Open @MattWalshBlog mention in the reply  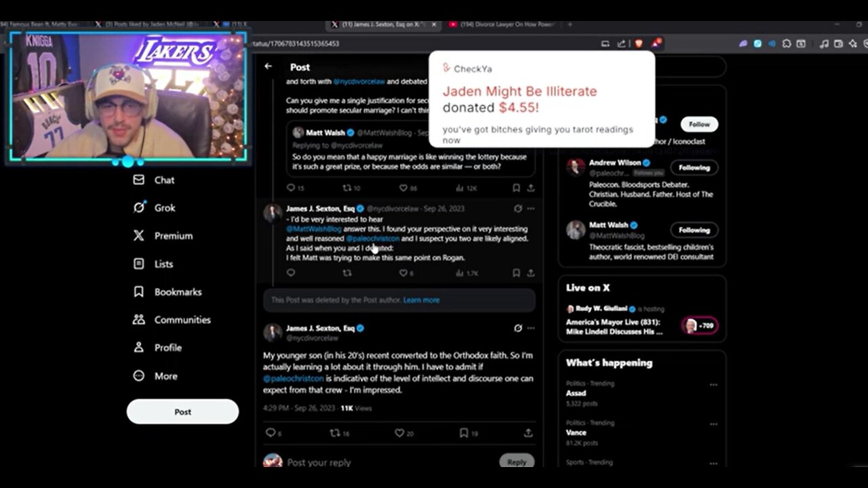314,229
